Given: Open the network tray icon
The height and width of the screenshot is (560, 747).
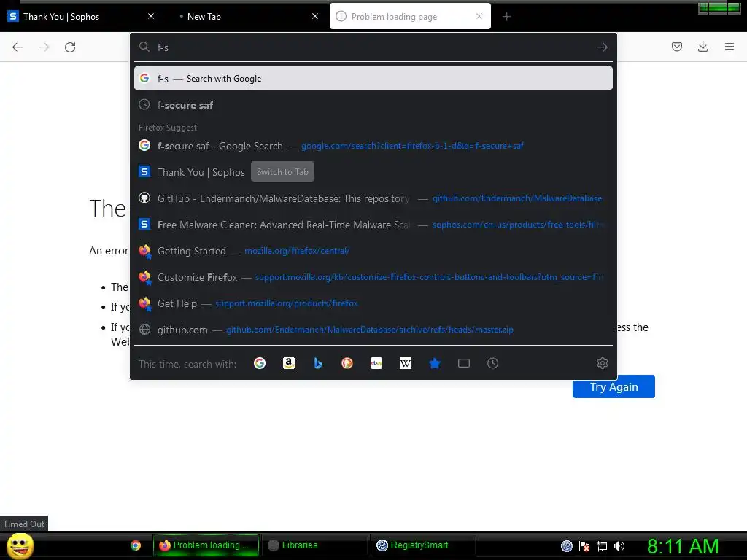Looking at the screenshot, I should [x=602, y=546].
